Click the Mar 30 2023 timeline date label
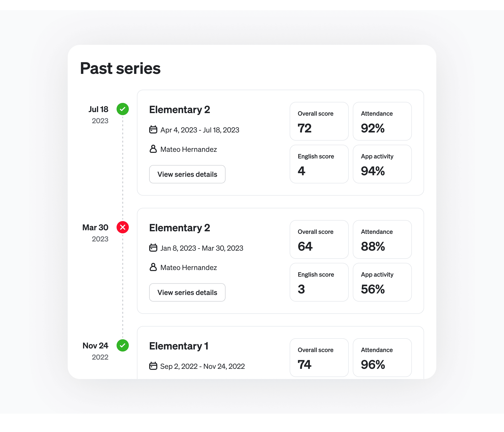This screenshot has height=432, width=504. click(95, 233)
